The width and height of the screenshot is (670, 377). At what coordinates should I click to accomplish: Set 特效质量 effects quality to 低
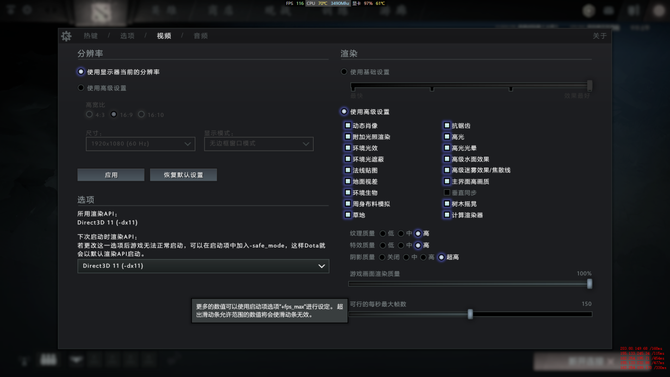coord(382,245)
